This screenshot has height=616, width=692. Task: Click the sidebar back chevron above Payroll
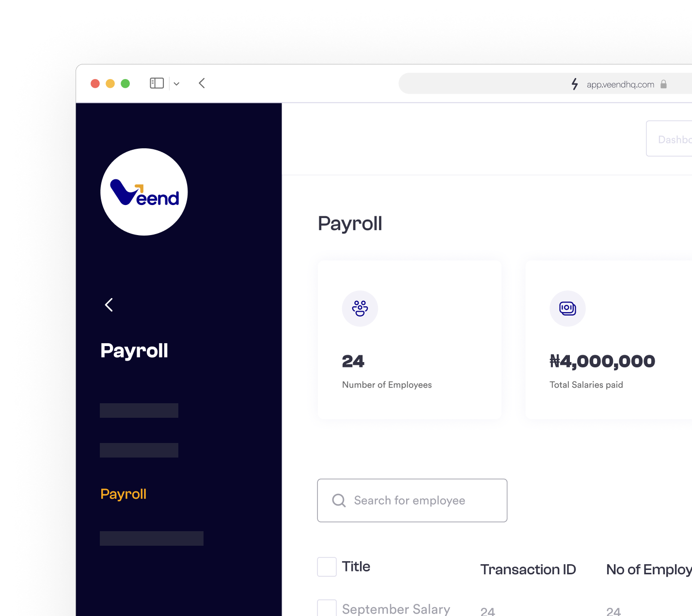[x=109, y=305]
